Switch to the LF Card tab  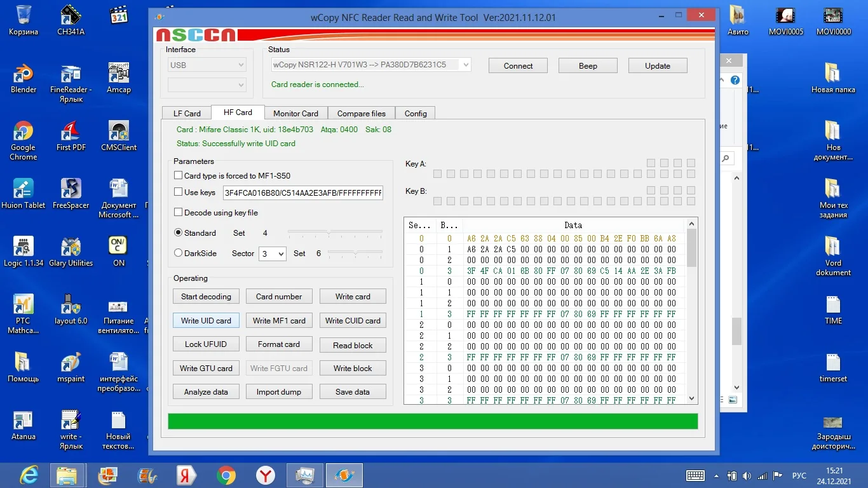tap(187, 113)
